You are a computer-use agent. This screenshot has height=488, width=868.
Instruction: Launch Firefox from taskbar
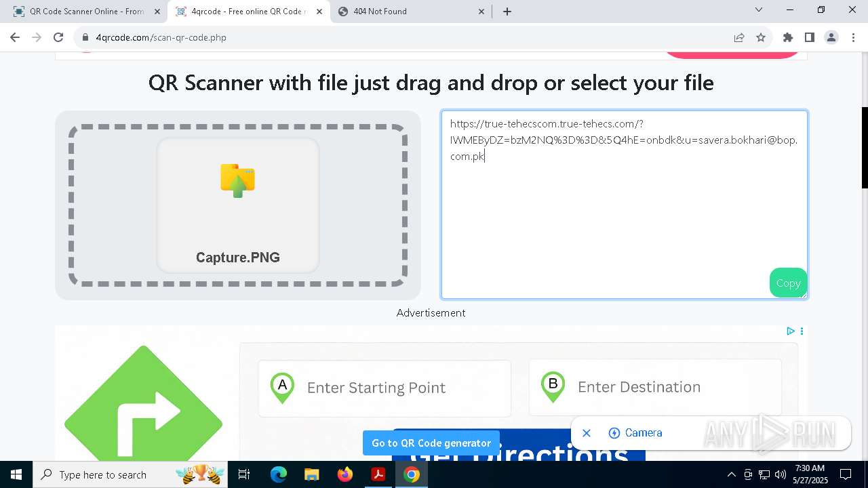(345, 474)
